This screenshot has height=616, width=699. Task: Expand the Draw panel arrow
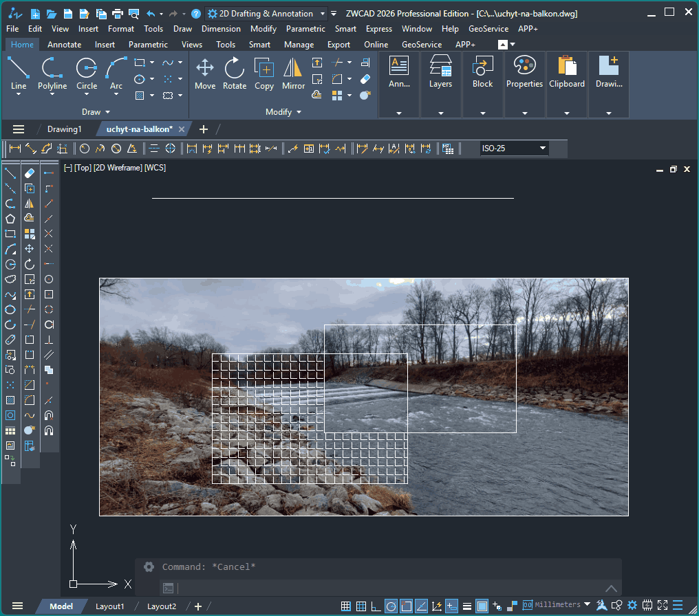point(108,112)
